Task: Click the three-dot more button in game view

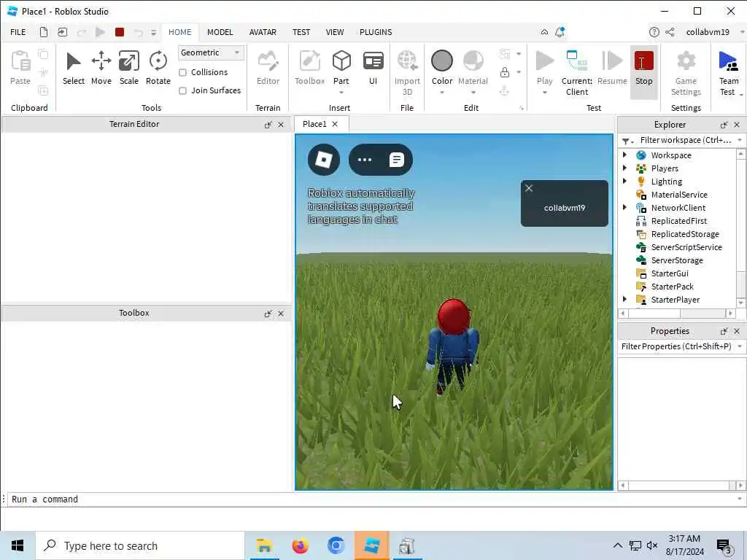Action: coord(365,160)
